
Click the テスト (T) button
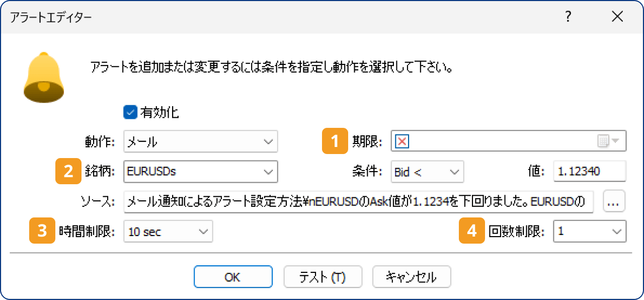(x=323, y=276)
